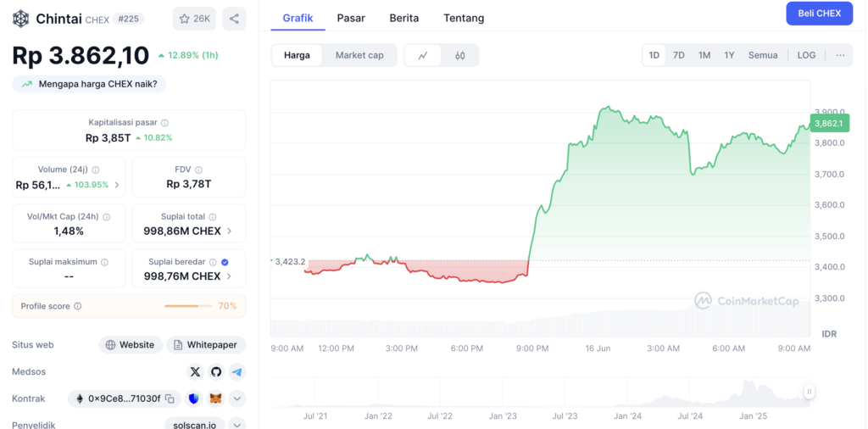Show info for Kapitalisasi pasar
The image size is (868, 429).
[165, 123]
